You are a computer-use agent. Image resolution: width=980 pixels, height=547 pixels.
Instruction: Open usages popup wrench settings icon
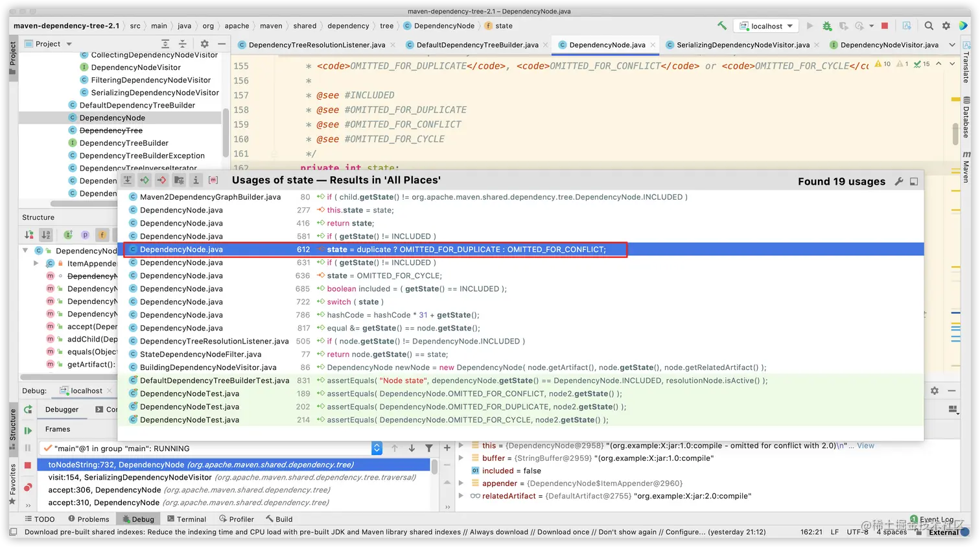point(898,181)
